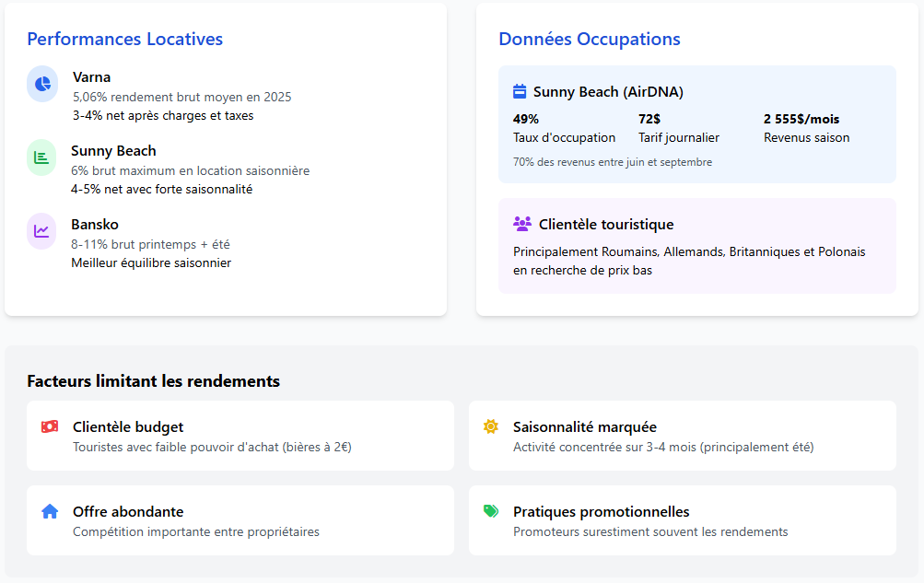Click the Bansko performance entry

[x=93, y=224]
